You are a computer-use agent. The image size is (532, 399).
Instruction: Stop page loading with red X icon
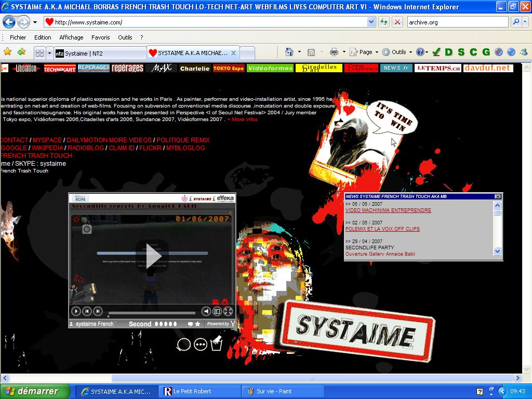[x=397, y=22]
